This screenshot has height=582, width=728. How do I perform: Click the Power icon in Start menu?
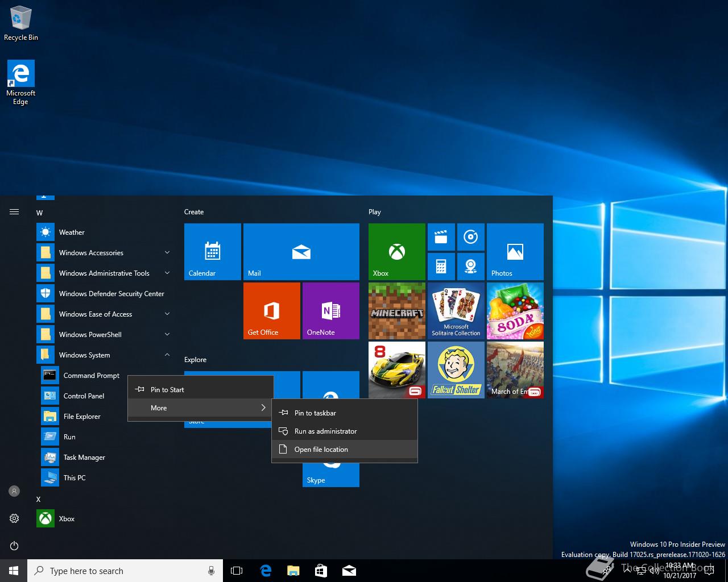click(14, 546)
